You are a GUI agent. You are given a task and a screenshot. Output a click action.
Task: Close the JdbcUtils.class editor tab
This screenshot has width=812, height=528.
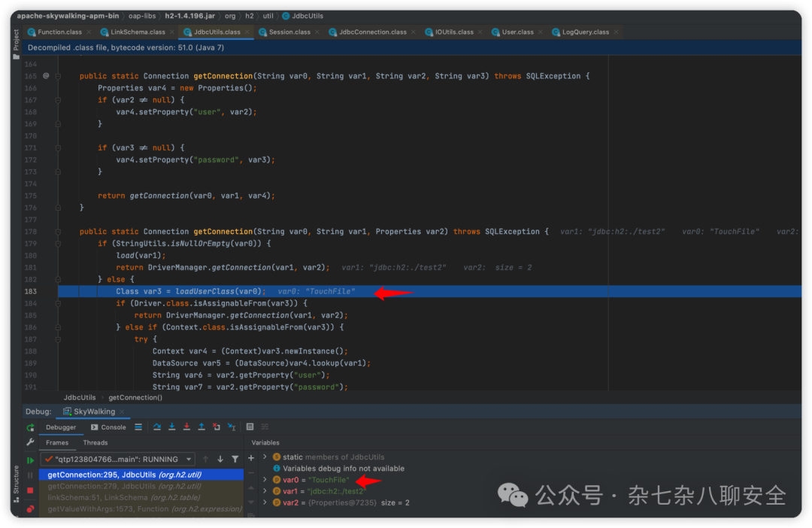tap(247, 32)
